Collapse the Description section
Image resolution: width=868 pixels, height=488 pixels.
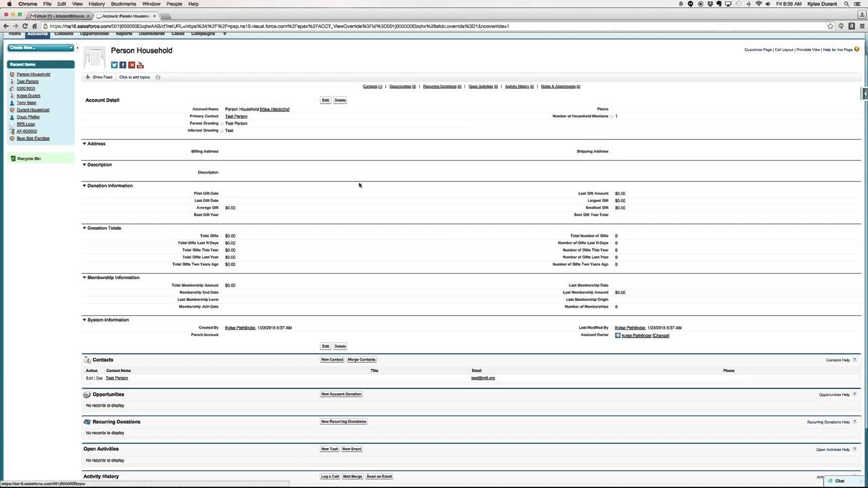85,165
